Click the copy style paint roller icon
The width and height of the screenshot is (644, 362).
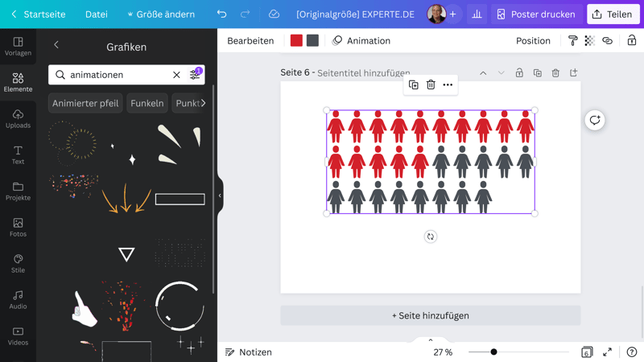[x=572, y=41]
